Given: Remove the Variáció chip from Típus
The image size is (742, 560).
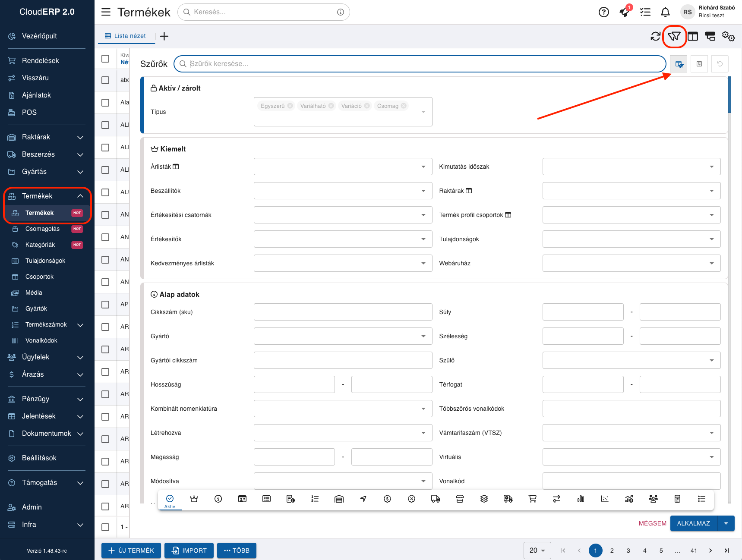Looking at the screenshot, I should pos(367,106).
